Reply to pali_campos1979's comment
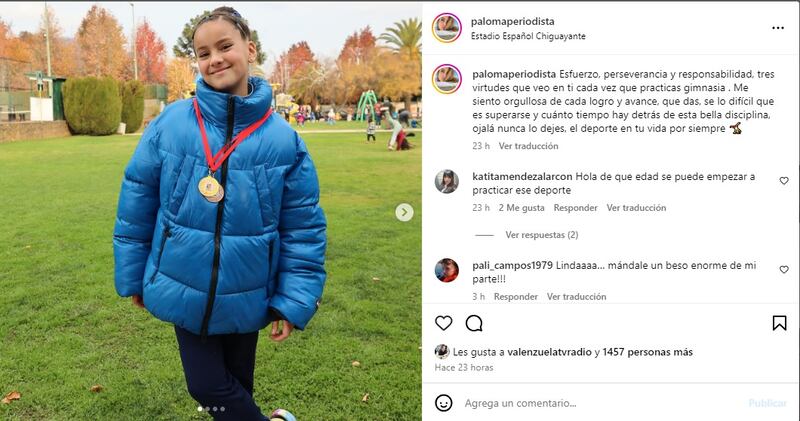 (515, 296)
